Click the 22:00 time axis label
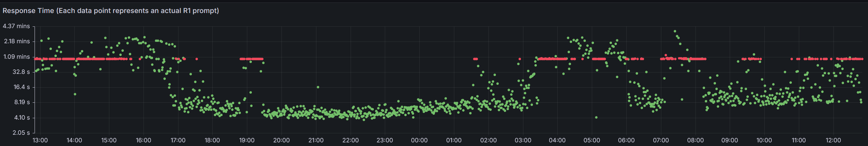This screenshot has height=146, width=868. [x=351, y=140]
